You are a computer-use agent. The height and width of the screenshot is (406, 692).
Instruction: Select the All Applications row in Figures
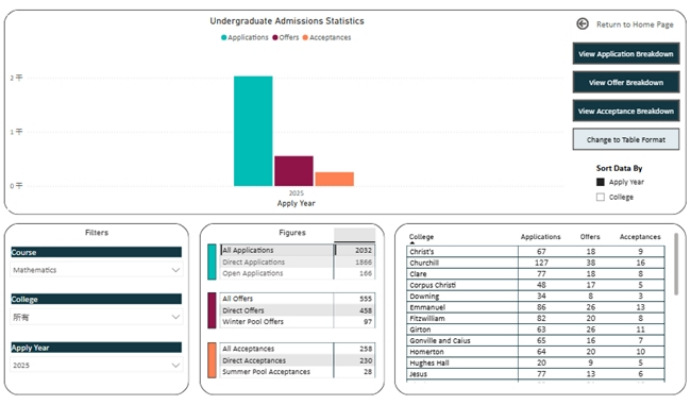(x=277, y=250)
